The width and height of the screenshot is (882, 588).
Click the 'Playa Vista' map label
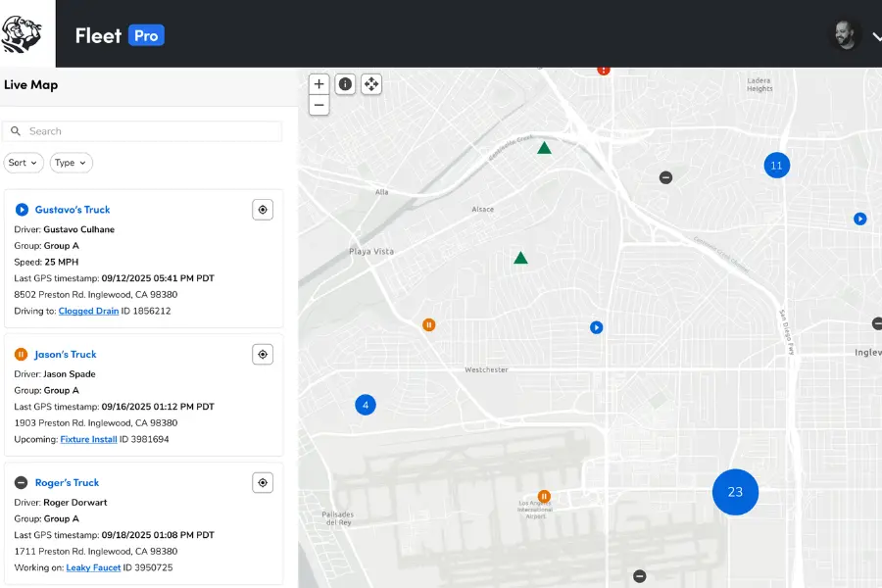[371, 252]
